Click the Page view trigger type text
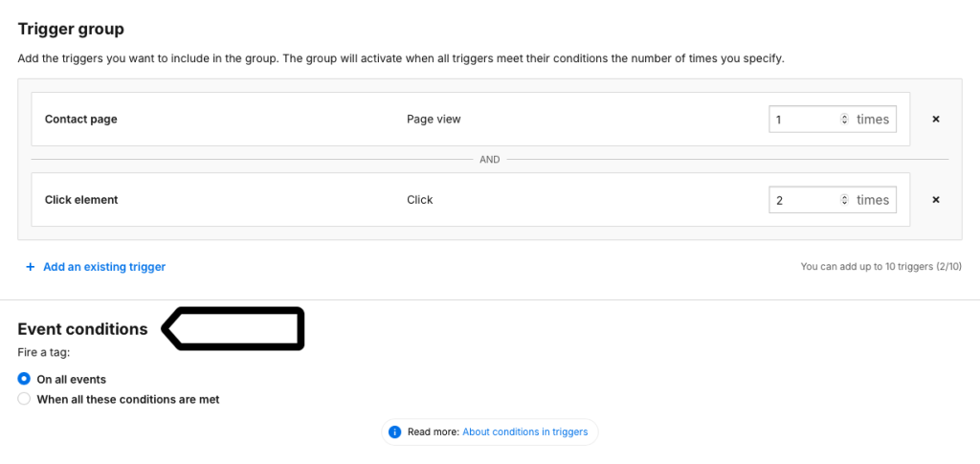Image resolution: width=980 pixels, height=464 pixels. (x=434, y=120)
